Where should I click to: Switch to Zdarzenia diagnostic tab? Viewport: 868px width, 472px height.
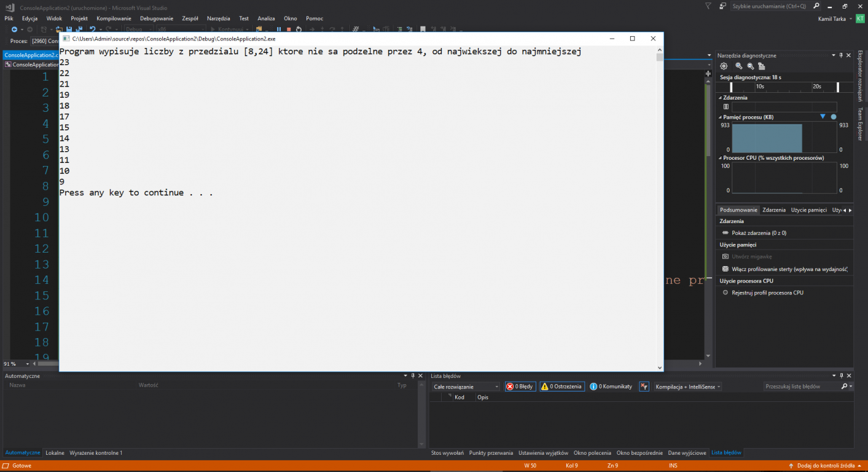coord(774,210)
